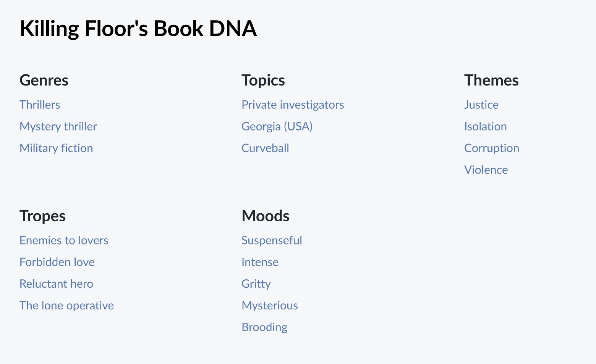The image size is (596, 364).
Task: Select The lone operative trope
Action: coord(67,305)
